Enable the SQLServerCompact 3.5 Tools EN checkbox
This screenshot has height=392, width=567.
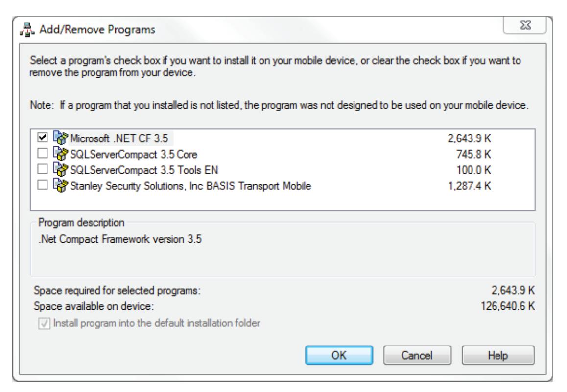[43, 169]
